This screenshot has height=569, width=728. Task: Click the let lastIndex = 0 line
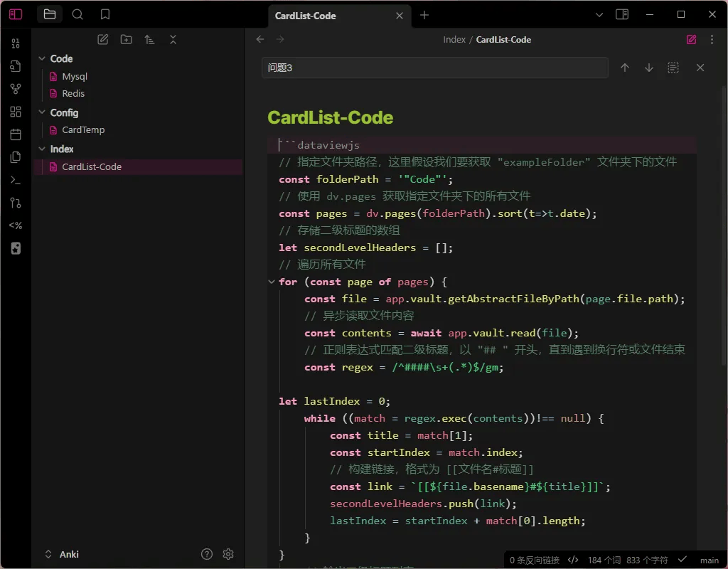[x=334, y=401]
